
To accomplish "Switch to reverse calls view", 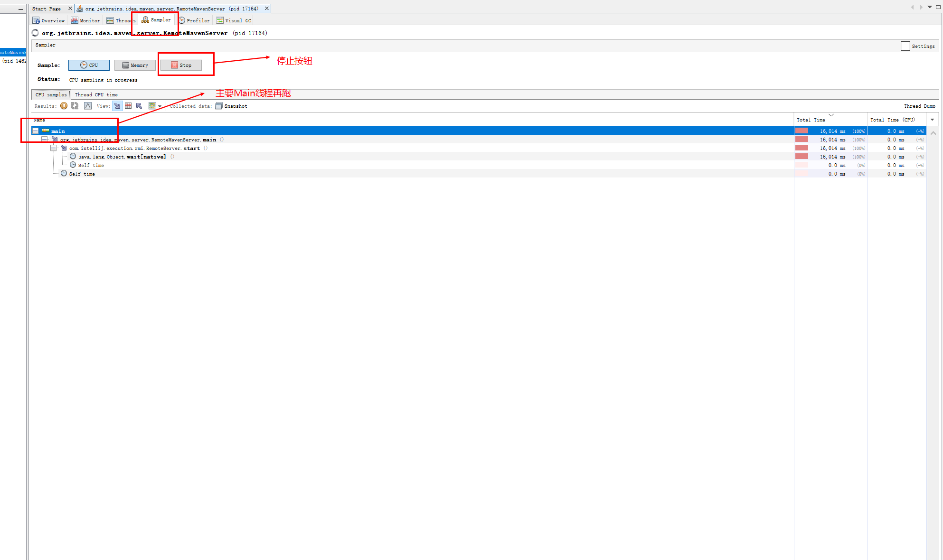I will pos(139,106).
